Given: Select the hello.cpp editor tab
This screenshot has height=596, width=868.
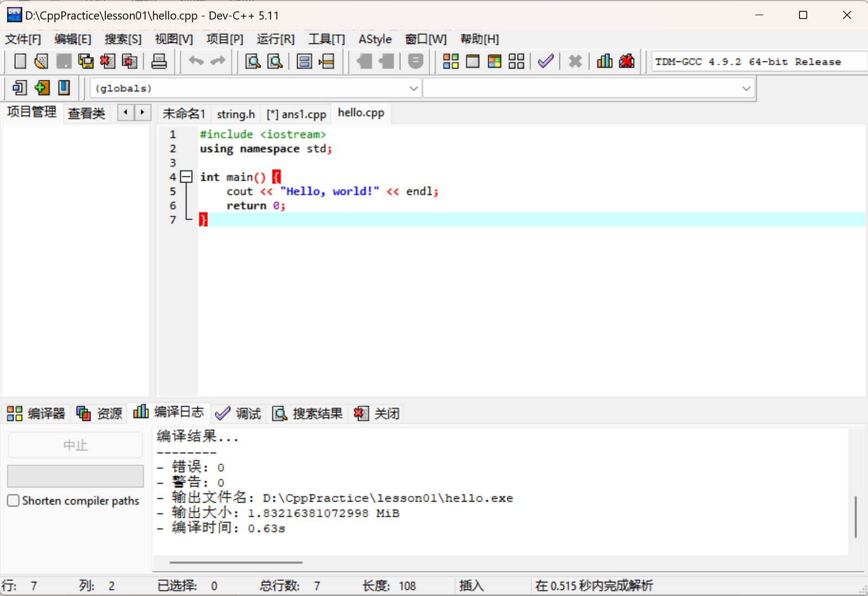Looking at the screenshot, I should click(x=361, y=113).
